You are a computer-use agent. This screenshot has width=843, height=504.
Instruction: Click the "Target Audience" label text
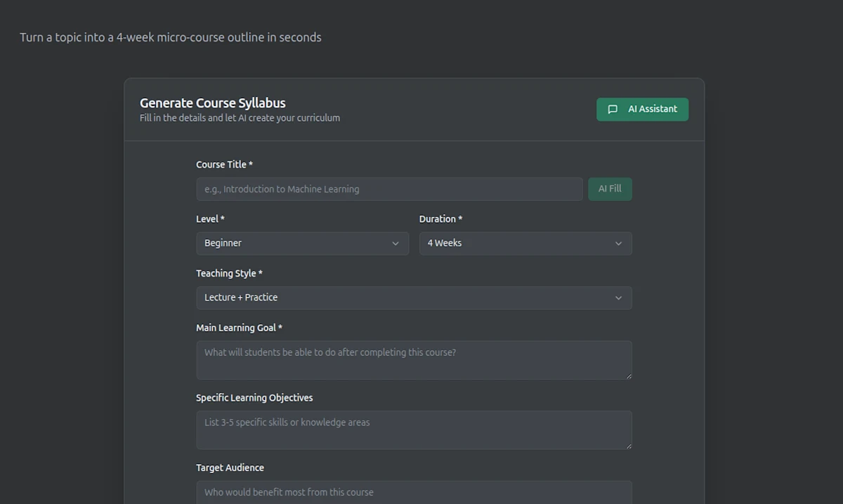click(230, 467)
